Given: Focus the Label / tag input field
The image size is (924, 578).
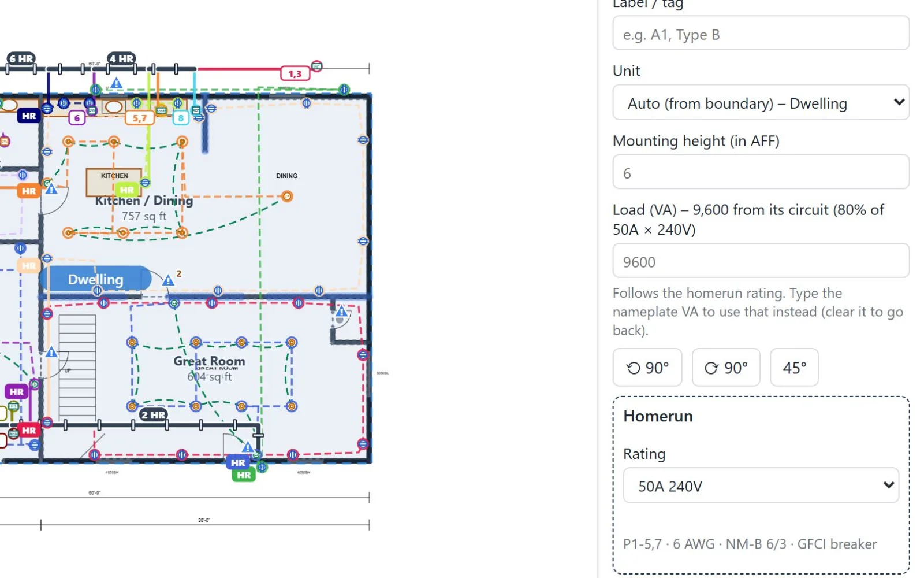Looking at the screenshot, I should pyautogui.click(x=761, y=34).
